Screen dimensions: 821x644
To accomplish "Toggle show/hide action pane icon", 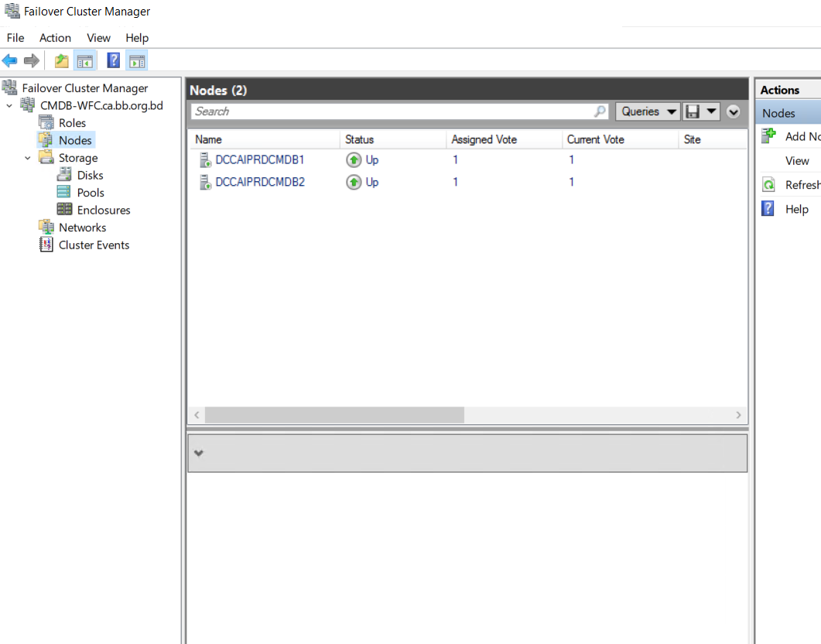I will pos(137,60).
